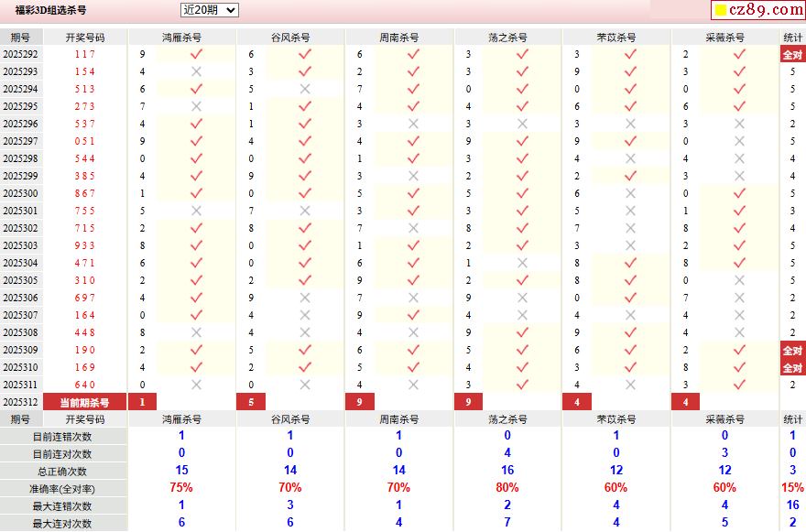Click the 全对 badge in row 2025292

pyautogui.click(x=792, y=55)
